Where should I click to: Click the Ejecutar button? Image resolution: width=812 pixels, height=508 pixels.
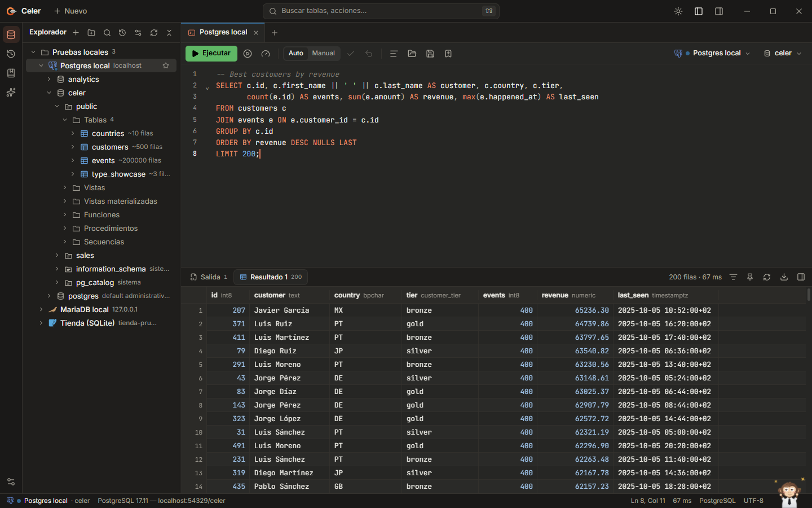[x=211, y=53]
